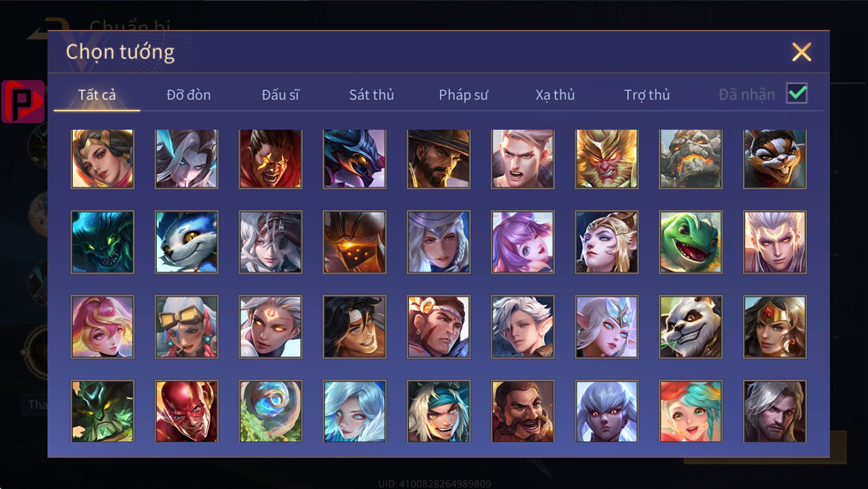Choose the white panda hero portrait
The height and width of the screenshot is (489, 868).
[691, 327]
